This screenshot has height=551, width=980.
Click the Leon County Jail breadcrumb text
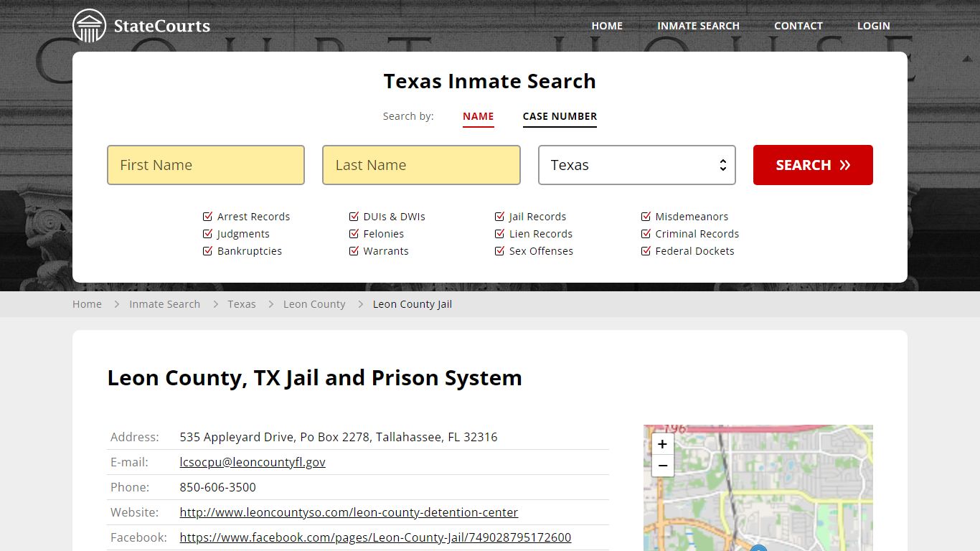click(413, 304)
